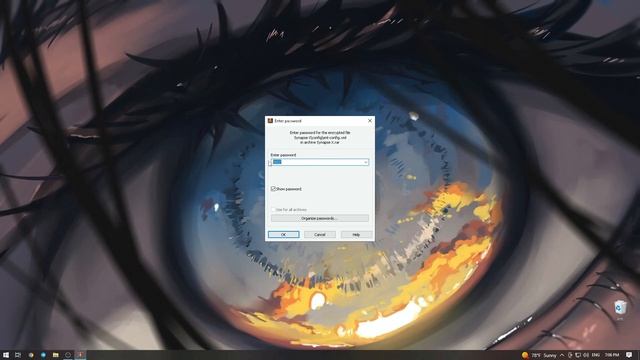The width and height of the screenshot is (640, 360).
Task: Expand the hidden system tray icons
Action: pos(562,355)
